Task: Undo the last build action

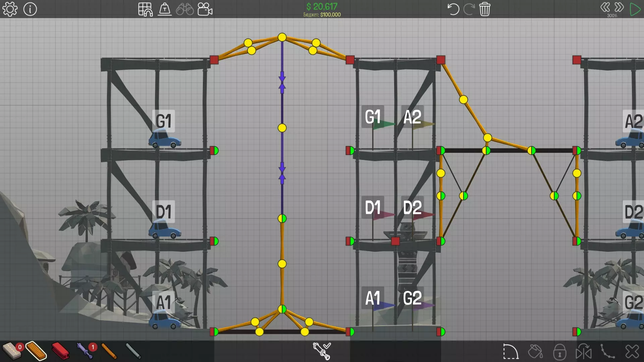Action: pyautogui.click(x=453, y=9)
